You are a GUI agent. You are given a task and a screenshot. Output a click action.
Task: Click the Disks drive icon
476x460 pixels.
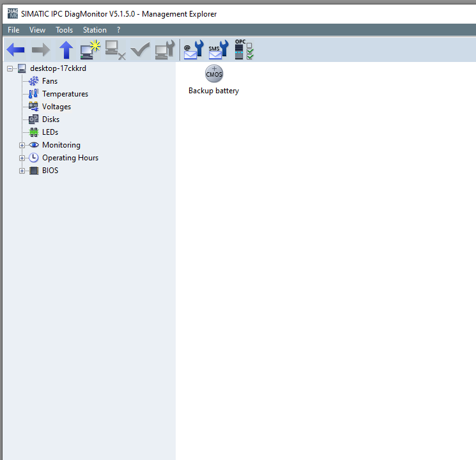[33, 119]
